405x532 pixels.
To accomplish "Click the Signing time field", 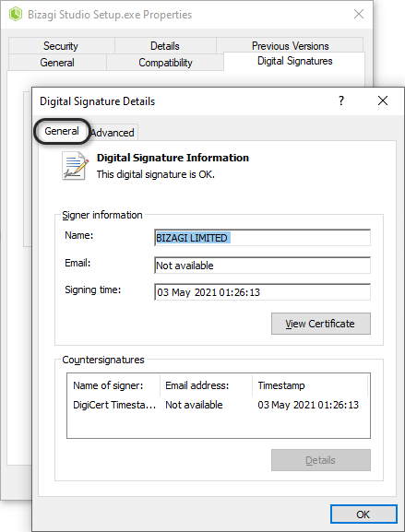I will pyautogui.click(x=262, y=292).
